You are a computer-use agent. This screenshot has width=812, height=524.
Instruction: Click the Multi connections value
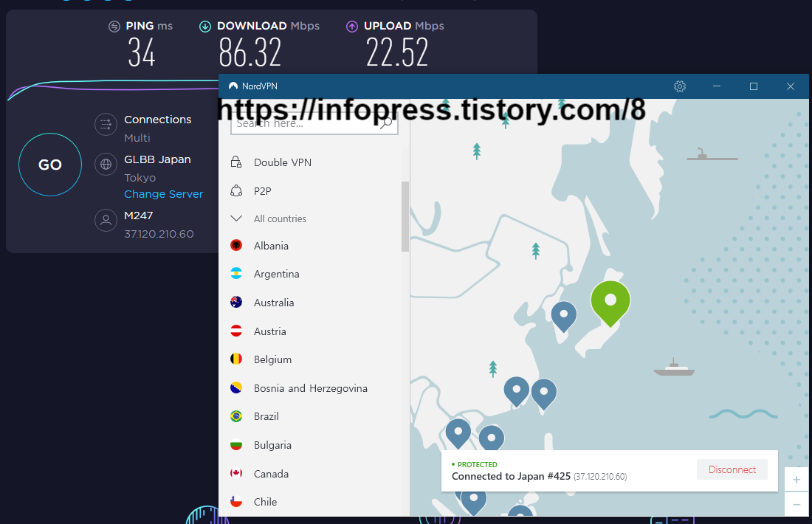[x=137, y=138]
